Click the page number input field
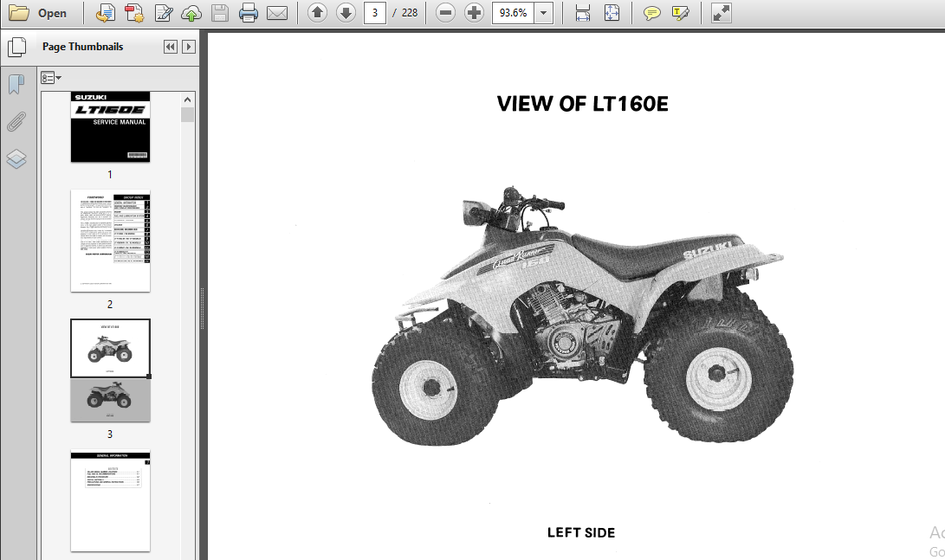The width and height of the screenshot is (945, 560). (375, 13)
